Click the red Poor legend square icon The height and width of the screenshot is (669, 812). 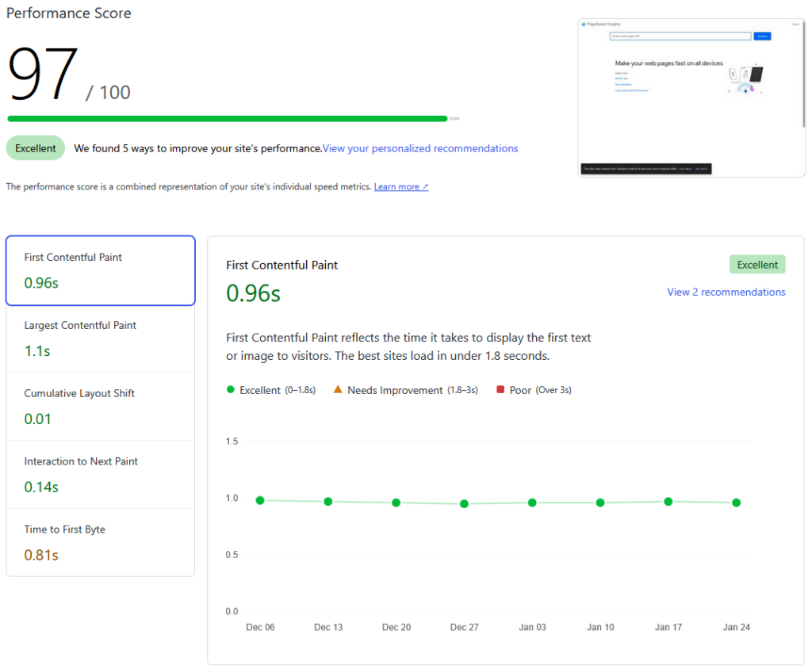[500, 390]
